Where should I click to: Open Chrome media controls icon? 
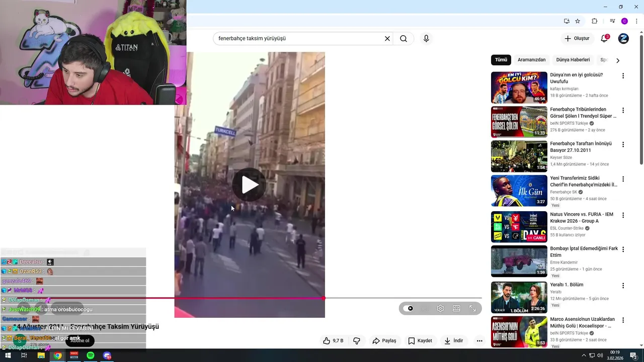point(612,21)
